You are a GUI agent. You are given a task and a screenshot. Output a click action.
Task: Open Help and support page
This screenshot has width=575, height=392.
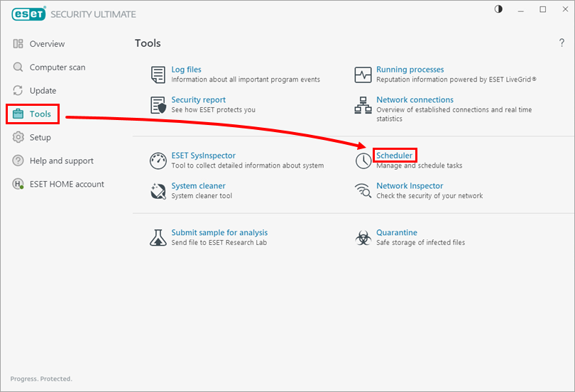pos(61,161)
